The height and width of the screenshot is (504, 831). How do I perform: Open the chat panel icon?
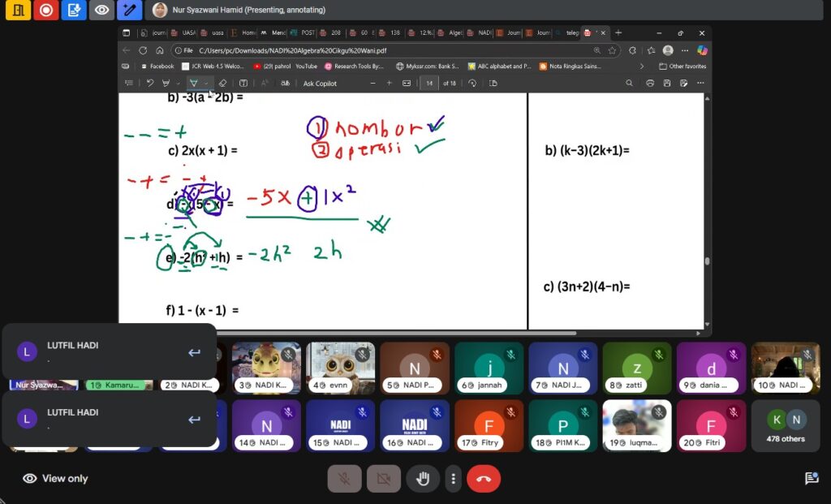pyautogui.click(x=811, y=479)
